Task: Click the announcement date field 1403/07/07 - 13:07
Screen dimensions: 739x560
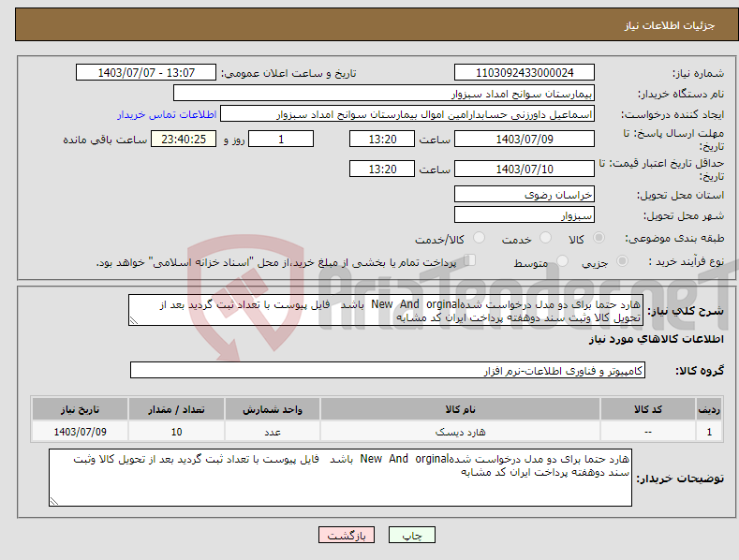Action: [x=146, y=73]
